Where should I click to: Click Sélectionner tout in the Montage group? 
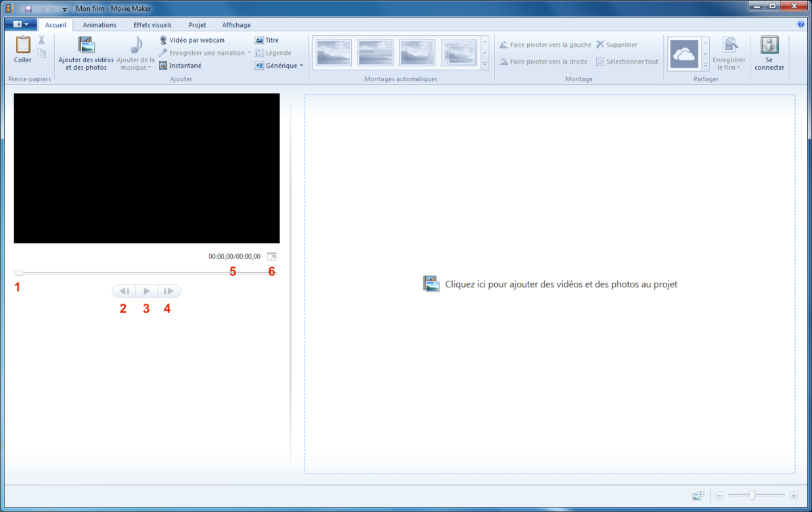[x=627, y=62]
